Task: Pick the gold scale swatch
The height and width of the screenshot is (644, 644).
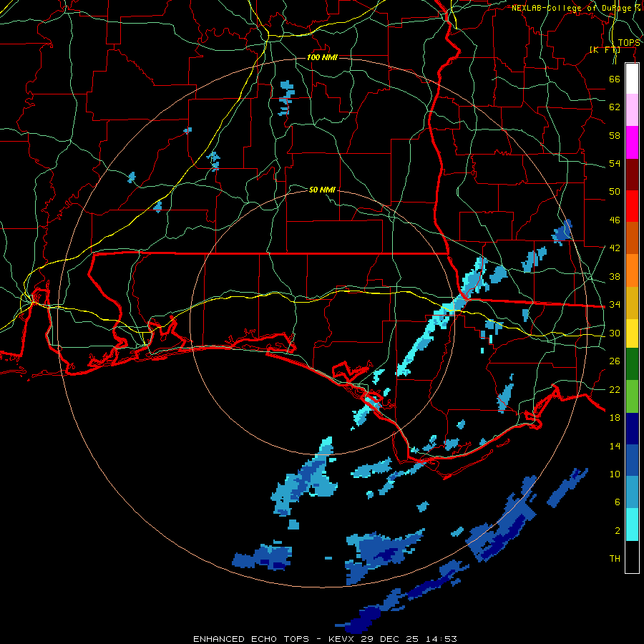Action: click(632, 303)
